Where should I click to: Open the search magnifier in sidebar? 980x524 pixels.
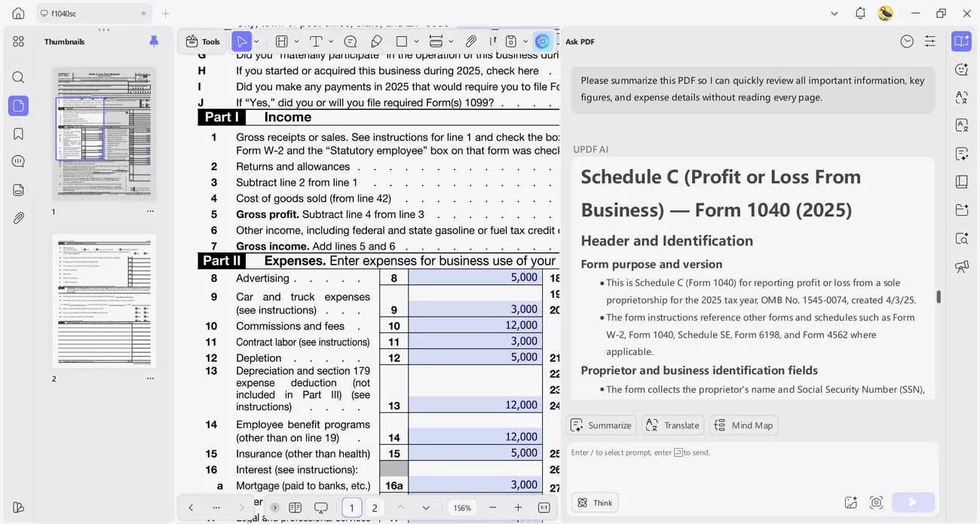(x=18, y=77)
